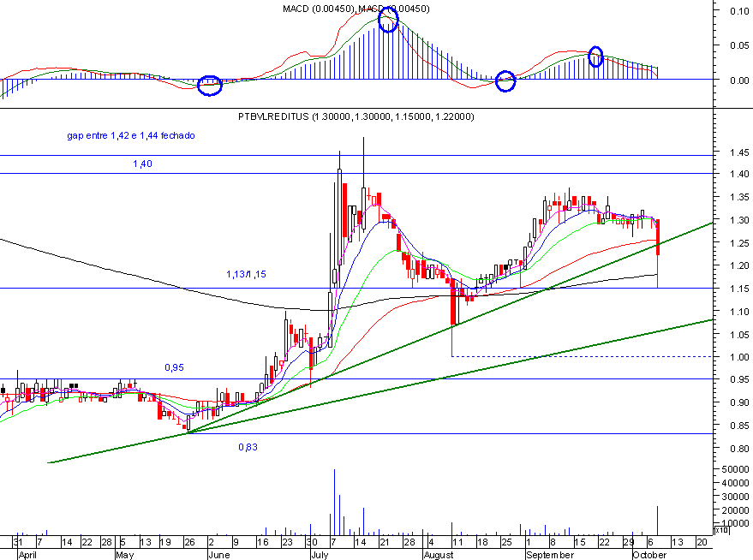This screenshot has width=753, height=560.
Task: Click the 0.10 value on MACD axis
Action: (739, 11)
